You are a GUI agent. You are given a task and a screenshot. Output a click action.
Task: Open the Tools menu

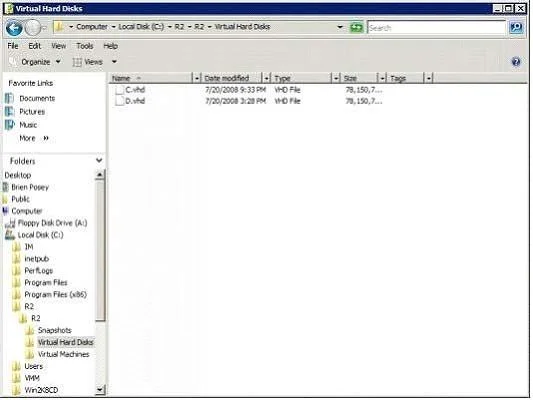tap(85, 46)
